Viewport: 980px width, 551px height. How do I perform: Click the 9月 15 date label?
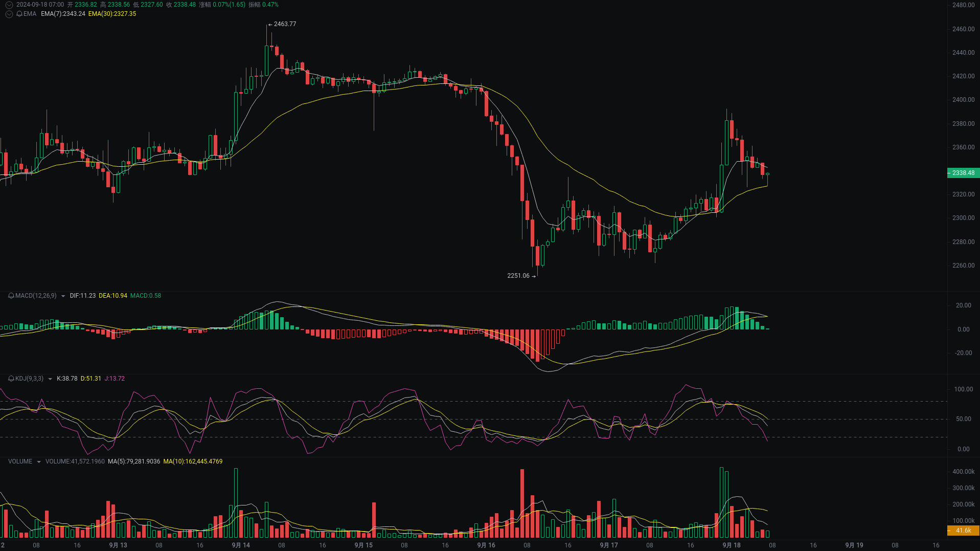pyautogui.click(x=363, y=545)
